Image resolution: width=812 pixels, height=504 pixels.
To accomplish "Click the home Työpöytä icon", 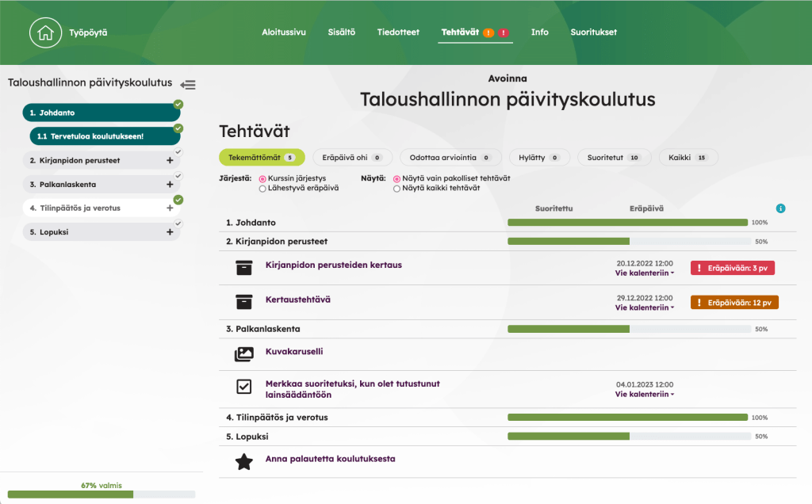I will [45, 32].
